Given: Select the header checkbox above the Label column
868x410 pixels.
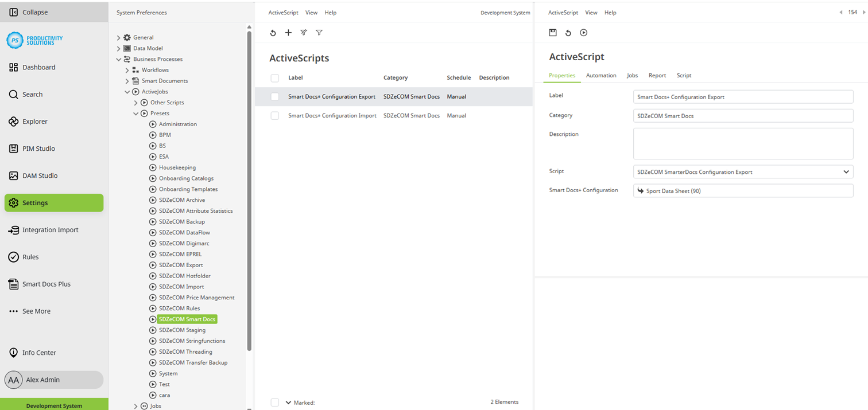Looking at the screenshot, I should (x=274, y=77).
